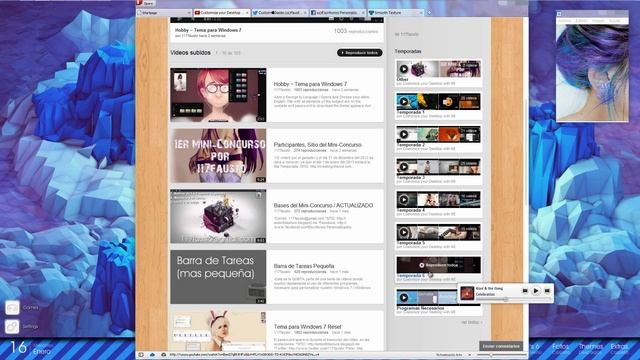The width and height of the screenshot is (640, 360).
Task: Play the Otros playlist
Action: click(x=404, y=69)
